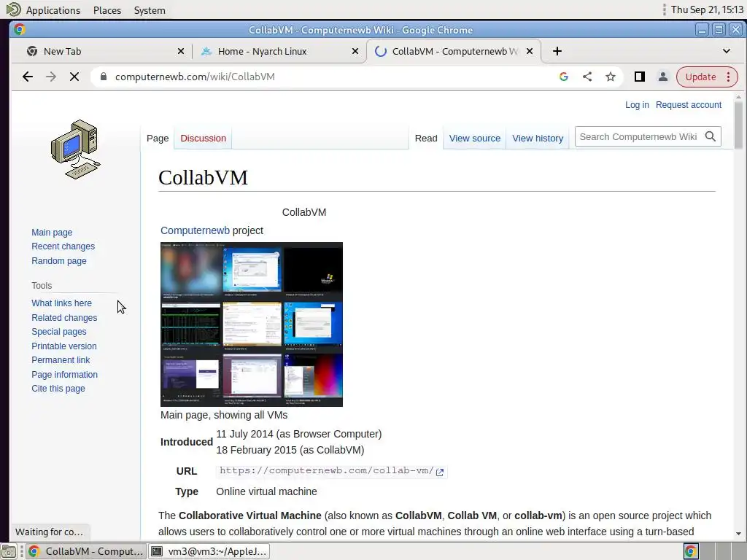Image resolution: width=747 pixels, height=560 pixels.
Task: Click the Log in link
Action: (x=637, y=105)
